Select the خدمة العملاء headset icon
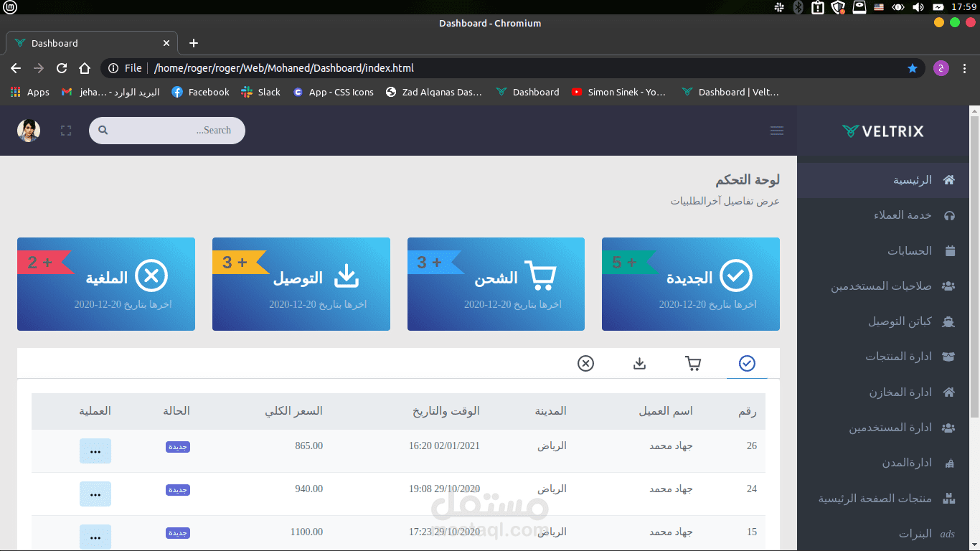Viewport: 980px width, 551px height. pos(948,215)
